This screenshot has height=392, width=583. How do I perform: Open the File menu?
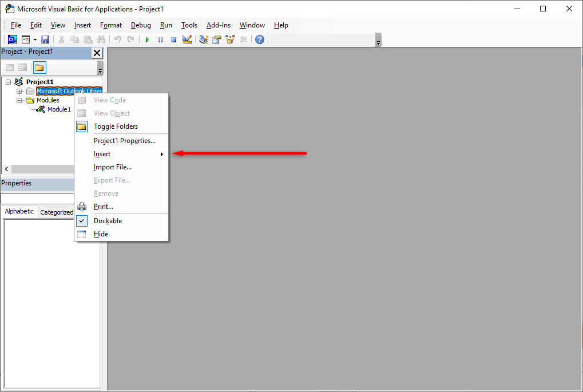[16, 25]
